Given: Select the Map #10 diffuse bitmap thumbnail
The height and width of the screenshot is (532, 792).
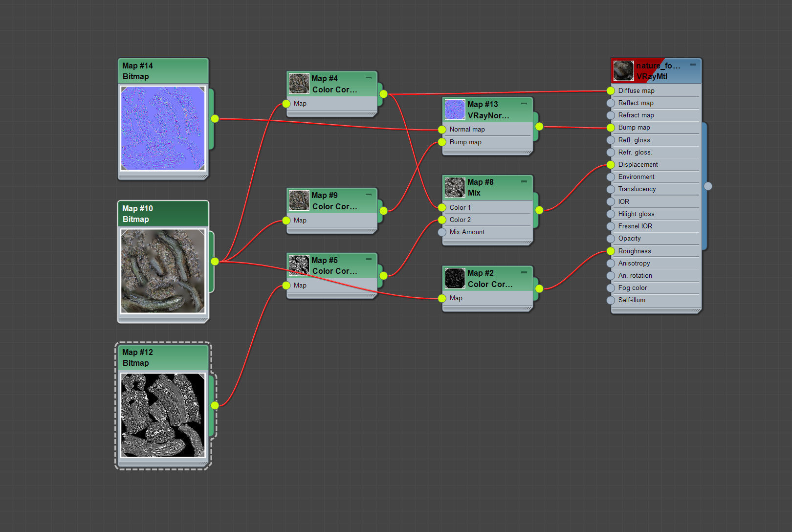Looking at the screenshot, I should (163, 271).
